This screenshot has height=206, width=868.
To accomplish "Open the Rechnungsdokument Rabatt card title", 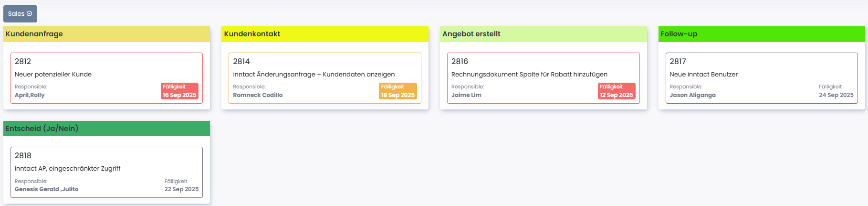I will (529, 74).
